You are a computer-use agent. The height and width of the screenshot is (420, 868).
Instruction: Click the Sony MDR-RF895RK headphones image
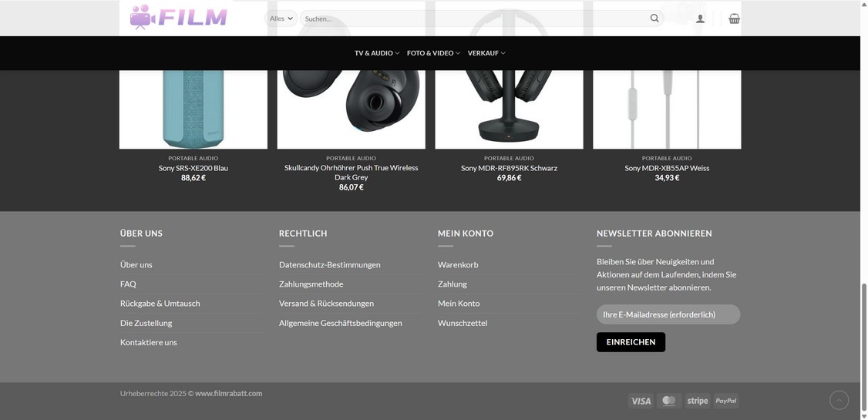pyautogui.click(x=510, y=109)
